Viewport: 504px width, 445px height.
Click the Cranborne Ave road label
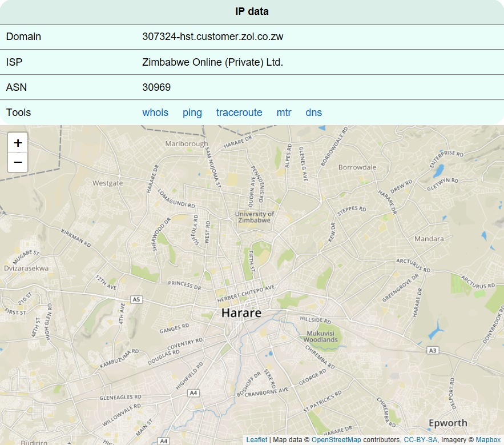click(267, 392)
